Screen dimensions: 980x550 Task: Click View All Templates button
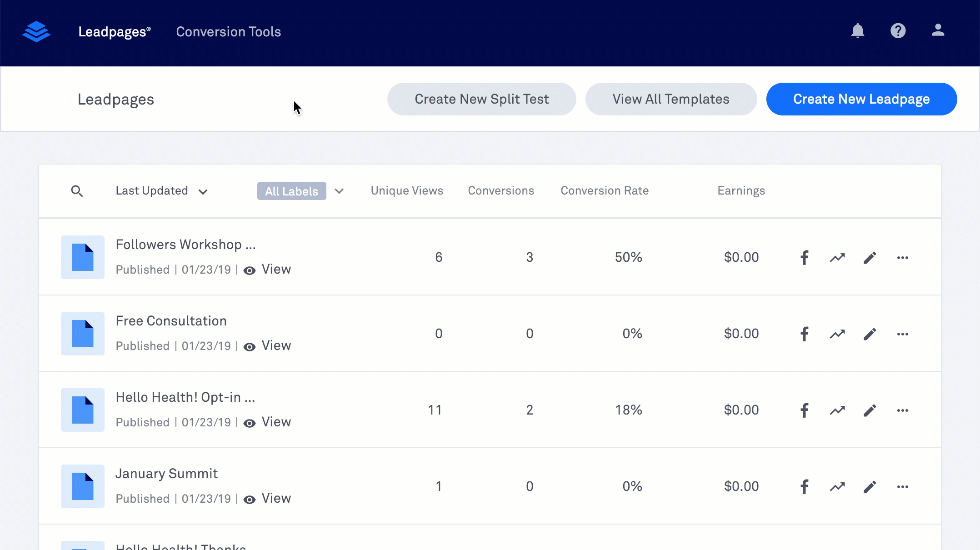(x=671, y=99)
